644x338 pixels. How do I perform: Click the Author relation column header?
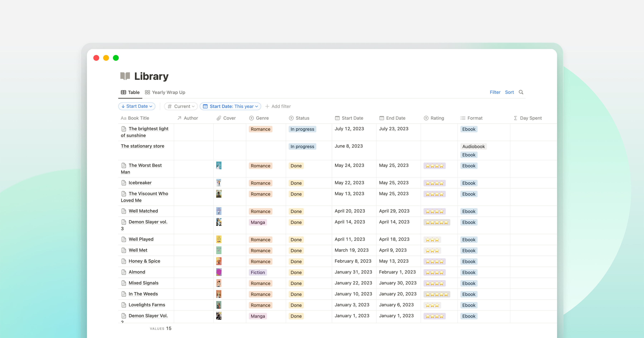[187, 118]
